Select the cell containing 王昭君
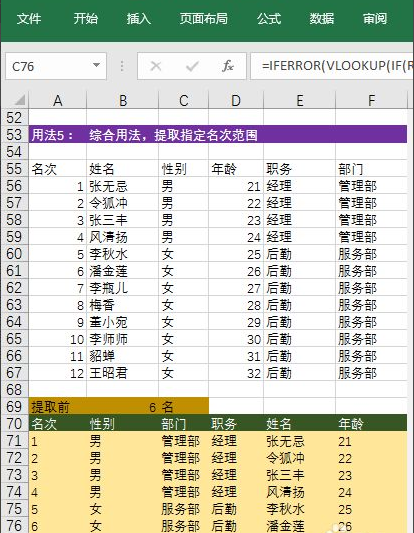Screen dimensions: 414x533 point(122,373)
